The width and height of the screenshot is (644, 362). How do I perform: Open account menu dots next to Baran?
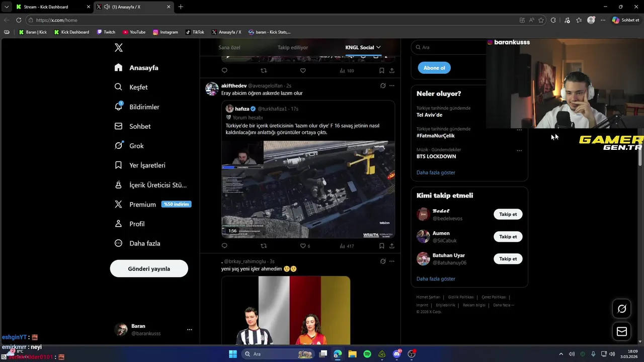click(x=190, y=330)
